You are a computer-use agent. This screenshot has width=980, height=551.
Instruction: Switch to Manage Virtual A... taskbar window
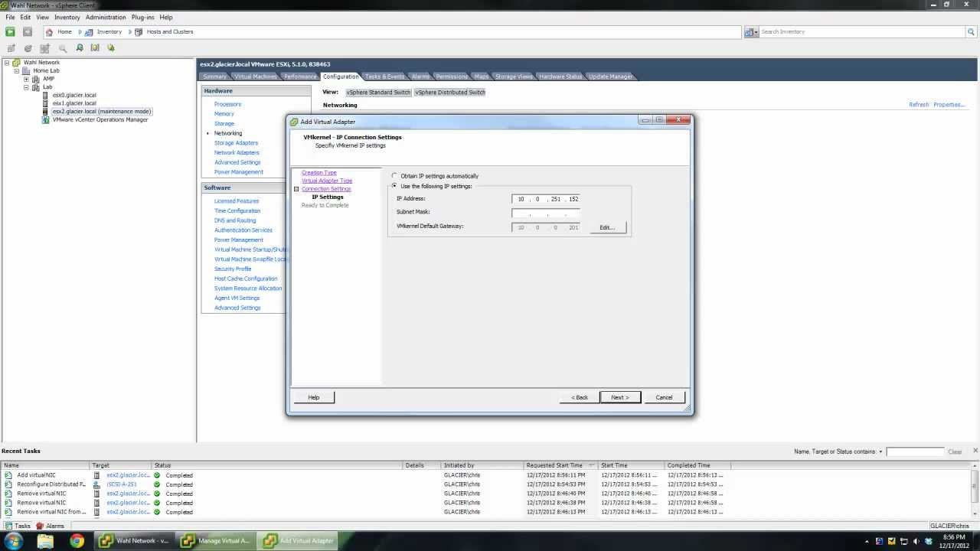(x=215, y=541)
